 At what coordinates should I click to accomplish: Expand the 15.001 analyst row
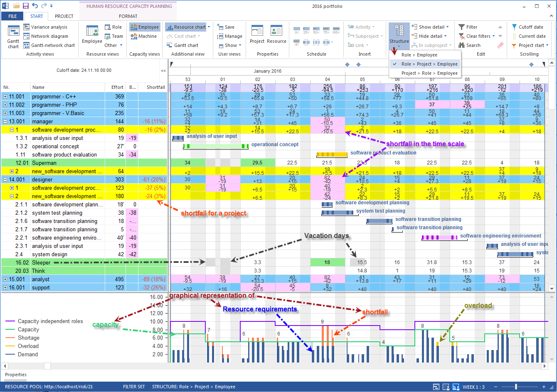[x=5, y=279]
